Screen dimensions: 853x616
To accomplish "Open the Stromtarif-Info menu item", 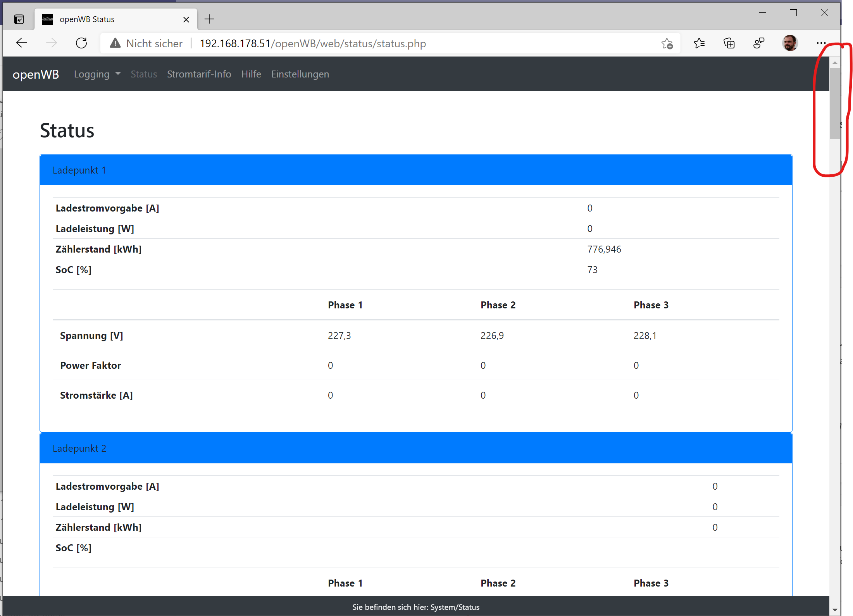I will [199, 74].
